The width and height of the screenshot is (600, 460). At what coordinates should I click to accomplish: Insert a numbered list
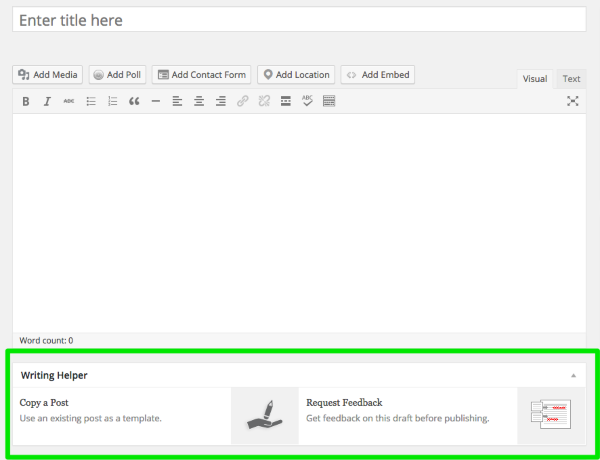tap(112, 101)
